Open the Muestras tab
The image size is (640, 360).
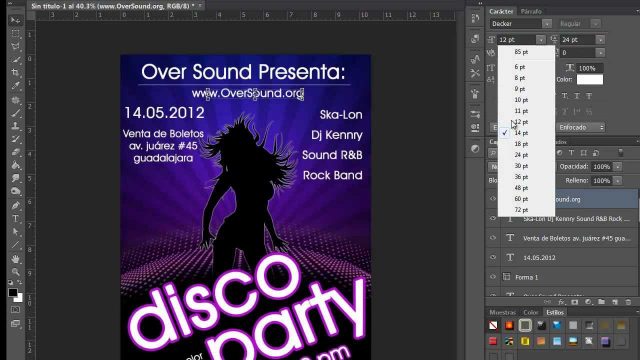[502, 312]
